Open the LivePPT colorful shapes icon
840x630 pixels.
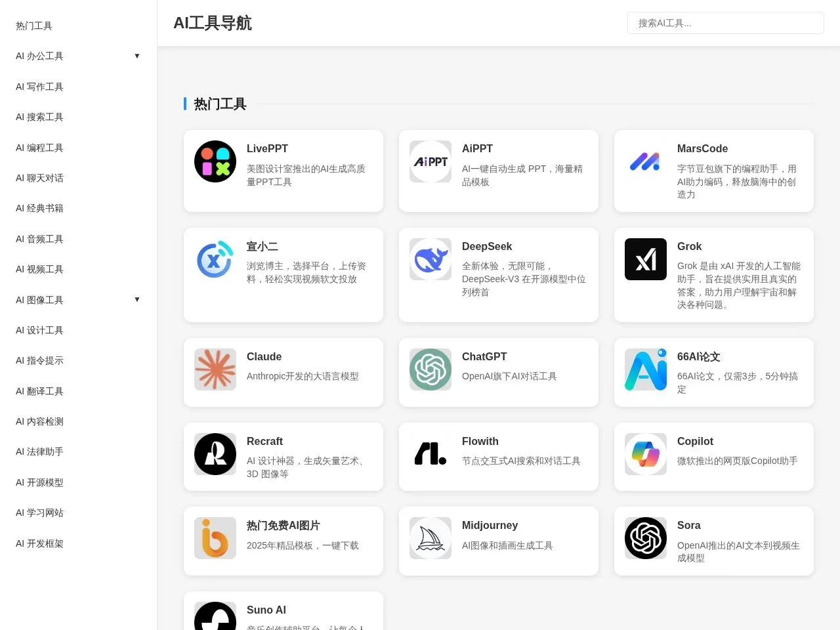[215, 161]
